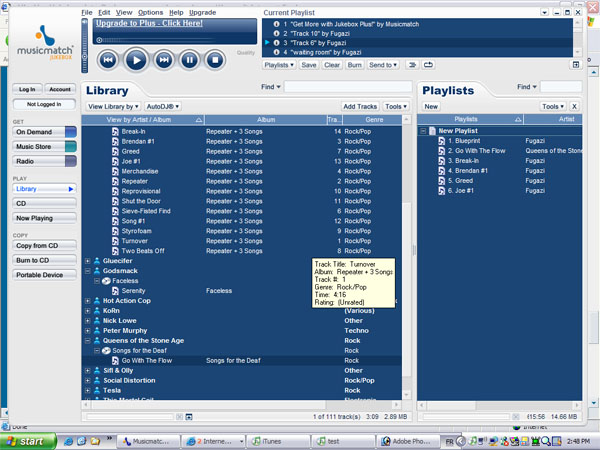
Task: Stop playback with the Stop button
Action: click(x=215, y=60)
